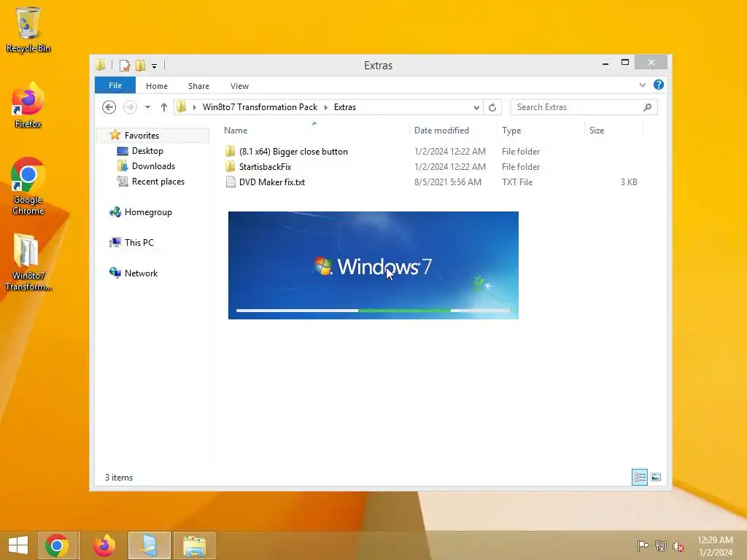Refresh the Extras folder view
The height and width of the screenshot is (560, 747).
[x=492, y=108]
